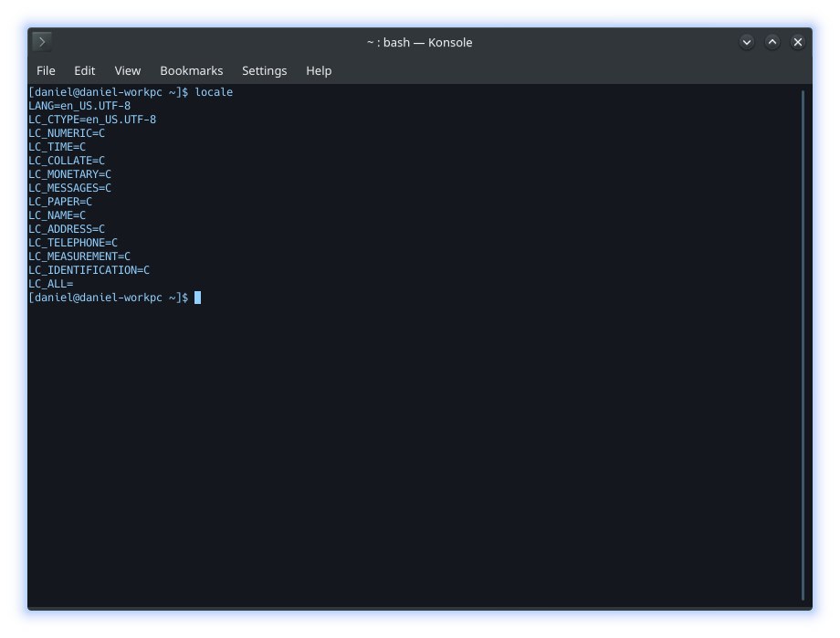Click the Konsole terminal icon in title bar
Screen dimensions: 840x638
click(42, 42)
